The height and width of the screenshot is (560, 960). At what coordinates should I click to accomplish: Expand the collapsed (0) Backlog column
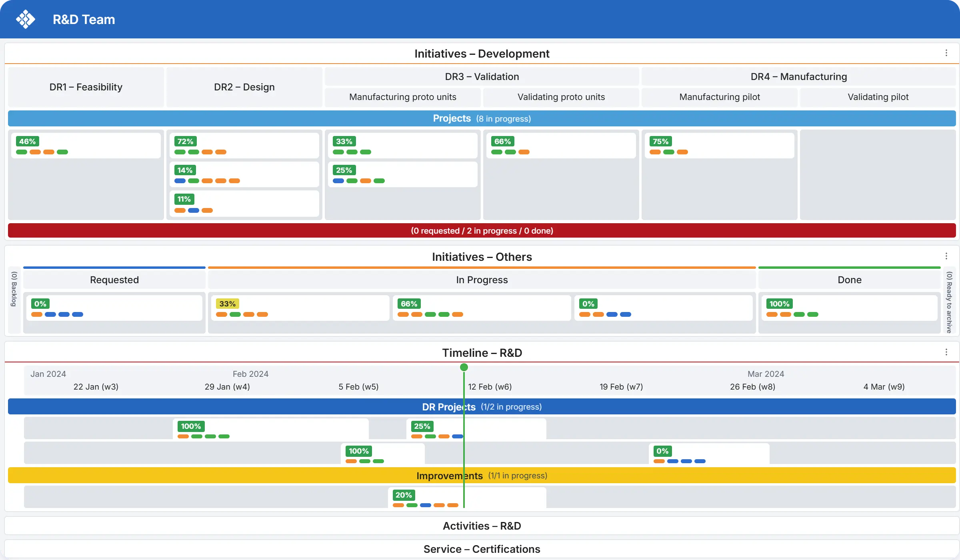coord(14,300)
